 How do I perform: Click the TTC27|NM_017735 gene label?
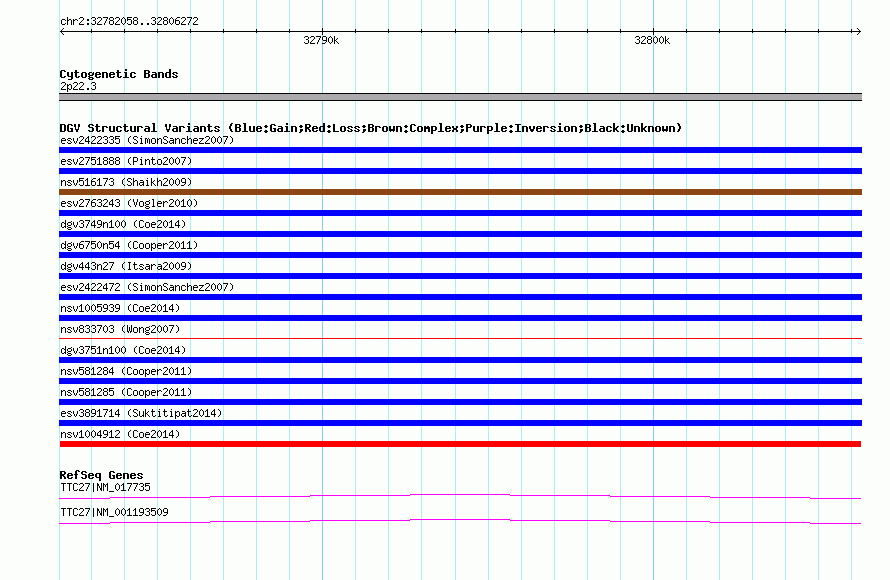[x=105, y=487]
